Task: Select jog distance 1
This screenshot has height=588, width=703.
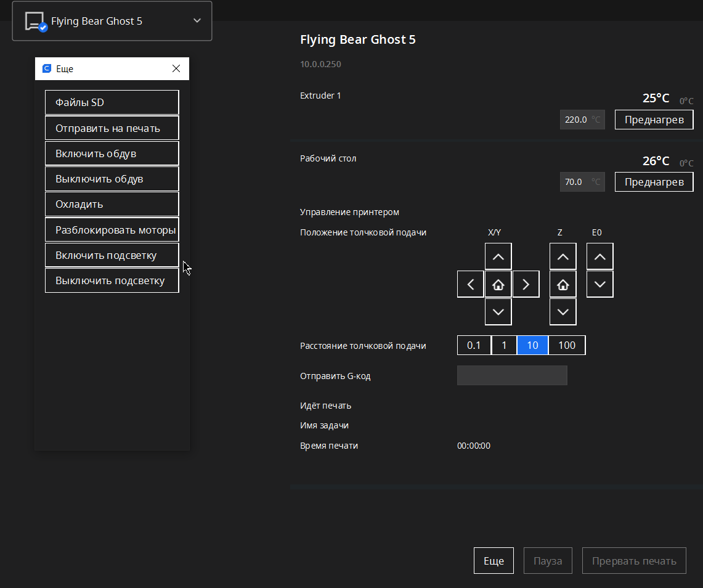Action: click(x=504, y=345)
